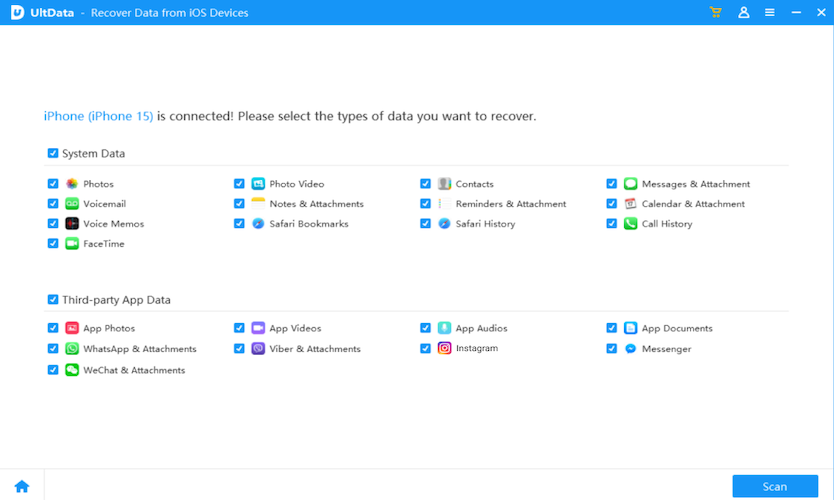Uncheck the Third-party App Data checkbox

pos(53,300)
